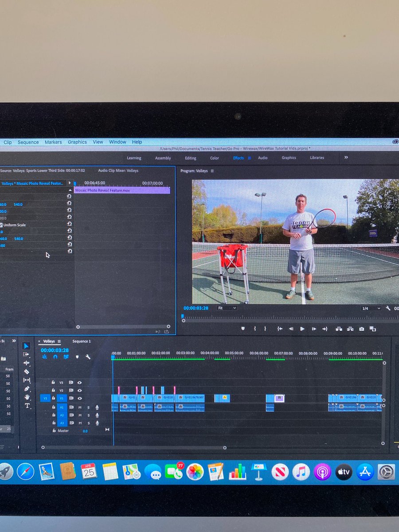Switch to Audio Clip Mixer: Volleys tab
399x532 pixels.
118,171
